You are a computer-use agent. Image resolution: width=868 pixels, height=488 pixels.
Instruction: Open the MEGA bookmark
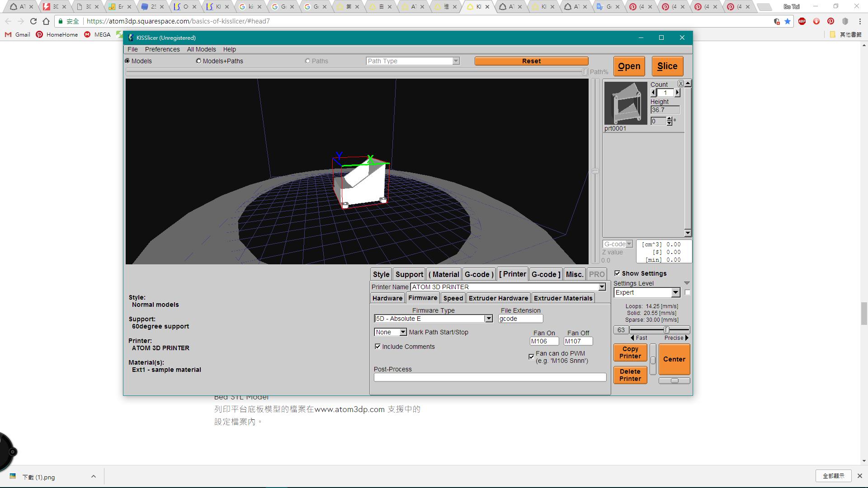97,34
